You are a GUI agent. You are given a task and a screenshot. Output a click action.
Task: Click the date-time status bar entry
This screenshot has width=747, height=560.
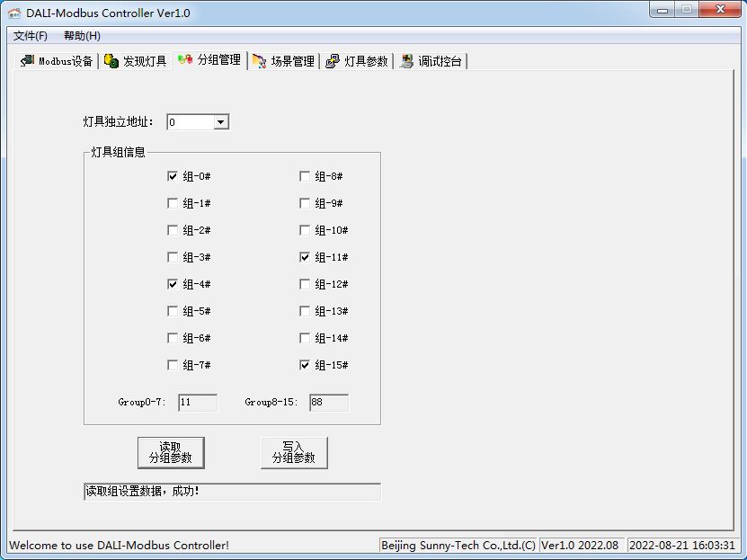coord(682,546)
